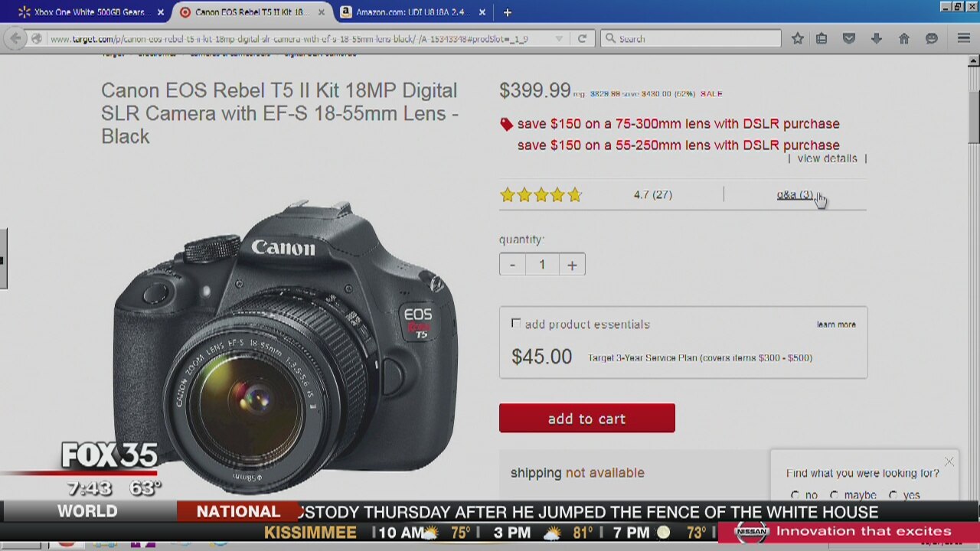Open the chat smiley icon in toolbar
The width and height of the screenshot is (980, 551).
(x=932, y=38)
